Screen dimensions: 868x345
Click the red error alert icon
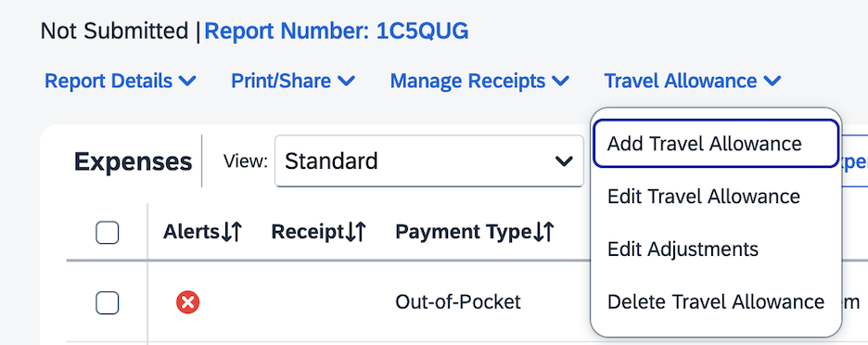(x=187, y=302)
